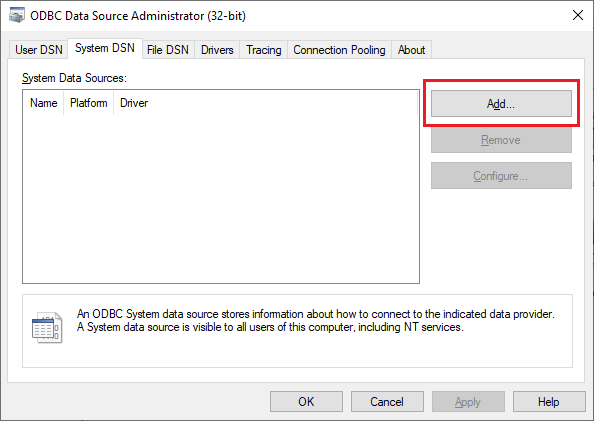Select the System DSN tab
The height and width of the screenshot is (421, 594).
(105, 49)
